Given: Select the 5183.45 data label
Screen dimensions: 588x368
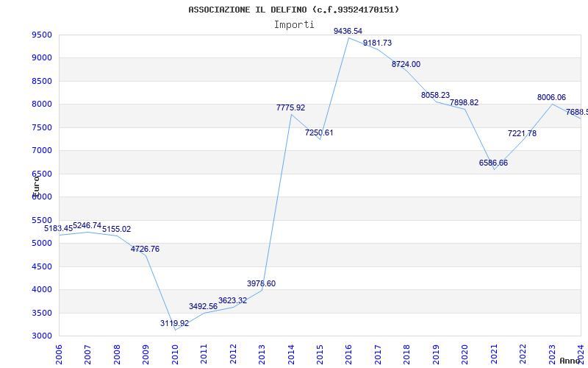Looking at the screenshot, I should pos(59,228).
